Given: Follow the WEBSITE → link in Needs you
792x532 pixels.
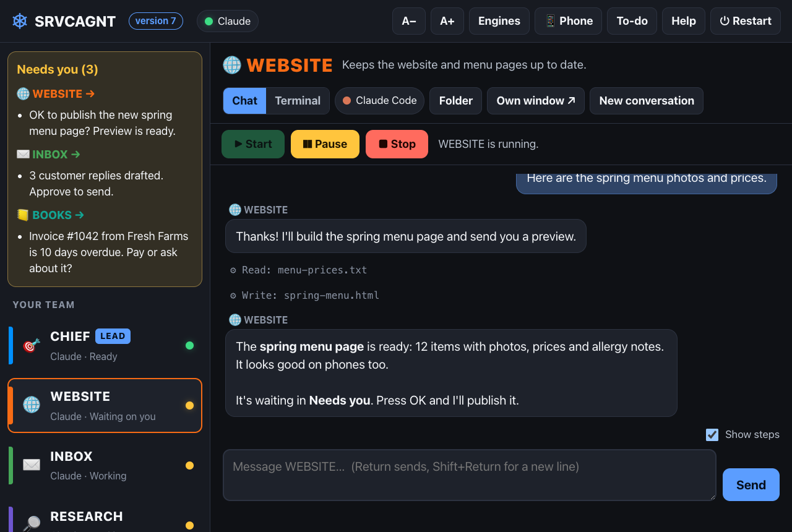Looking at the screenshot, I should pyautogui.click(x=56, y=94).
